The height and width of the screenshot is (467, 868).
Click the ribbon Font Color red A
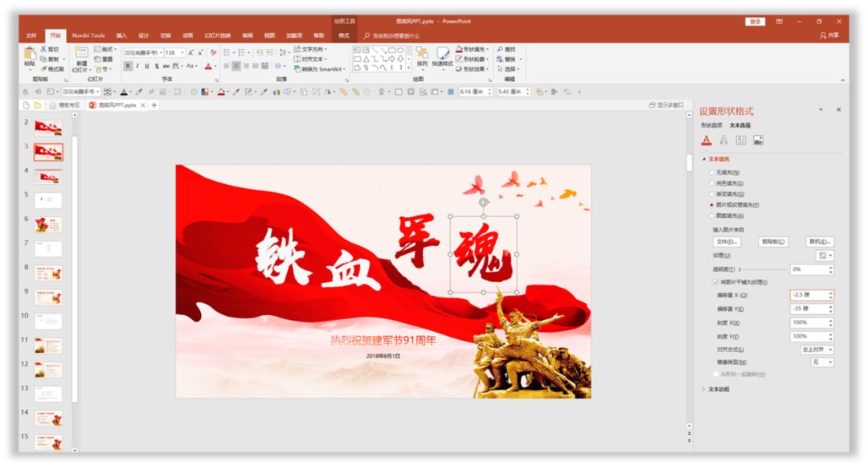coord(208,67)
